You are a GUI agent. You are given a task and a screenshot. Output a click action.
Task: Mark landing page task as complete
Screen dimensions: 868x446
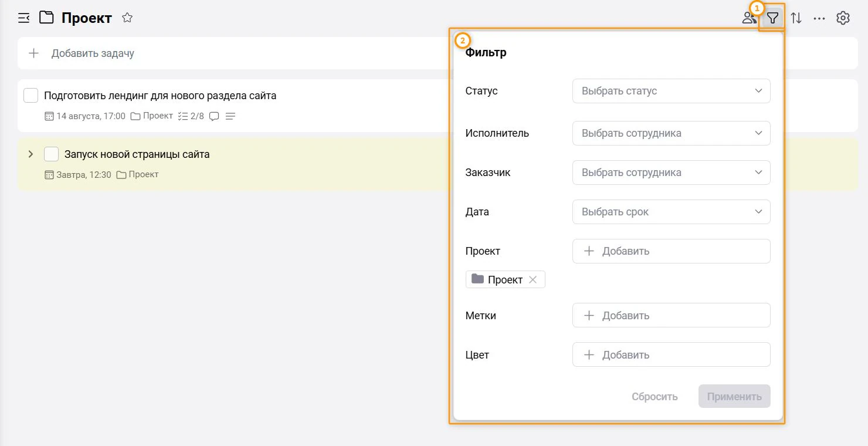click(x=30, y=95)
